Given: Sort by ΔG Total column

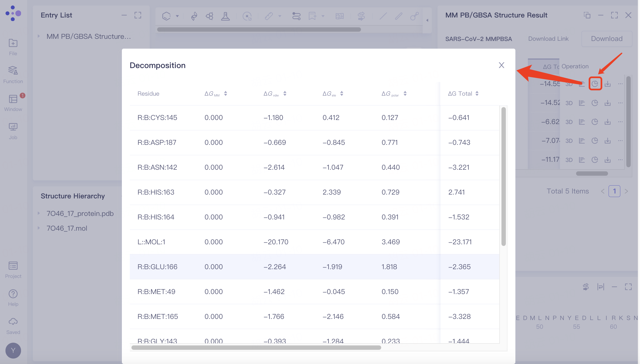Looking at the screenshot, I should pyautogui.click(x=477, y=93).
